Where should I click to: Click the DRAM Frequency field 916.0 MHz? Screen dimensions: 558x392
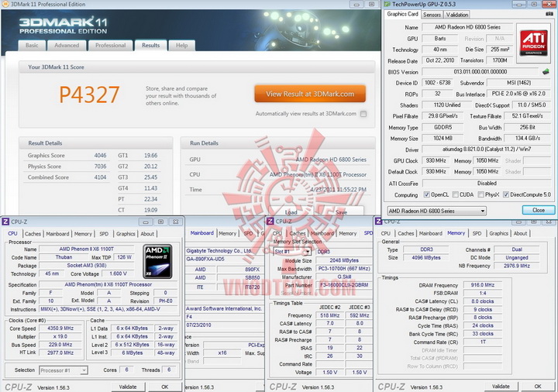tap(483, 285)
